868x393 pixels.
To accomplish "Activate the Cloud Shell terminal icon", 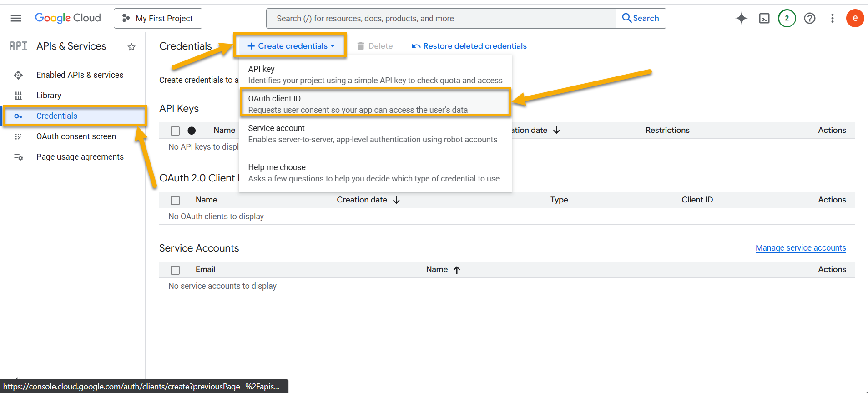I will (764, 18).
